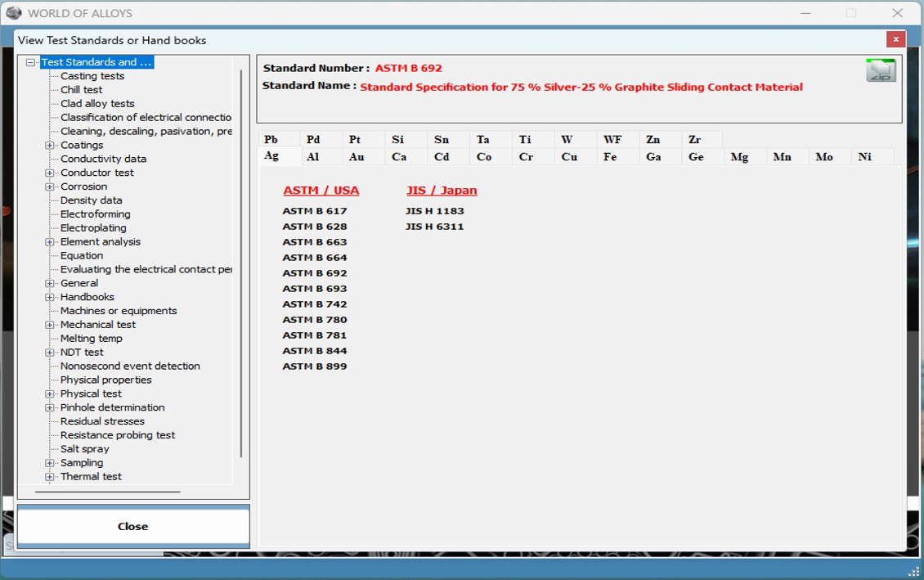Viewport: 924px width, 580px height.
Task: Open standard ASTM B 693
Action: pos(315,289)
